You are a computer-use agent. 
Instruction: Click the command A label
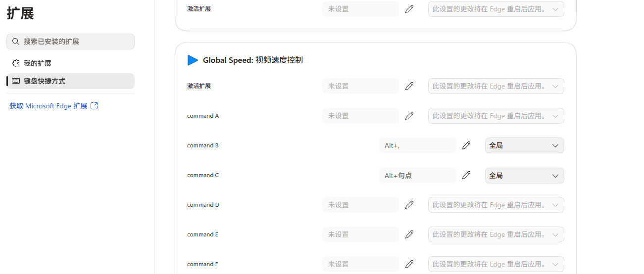[203, 116]
